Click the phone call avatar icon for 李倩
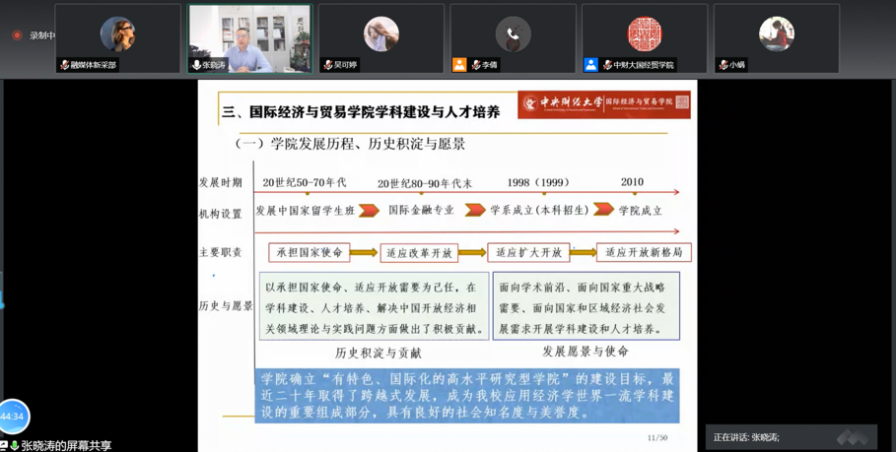The height and width of the screenshot is (452, 896). point(513,34)
